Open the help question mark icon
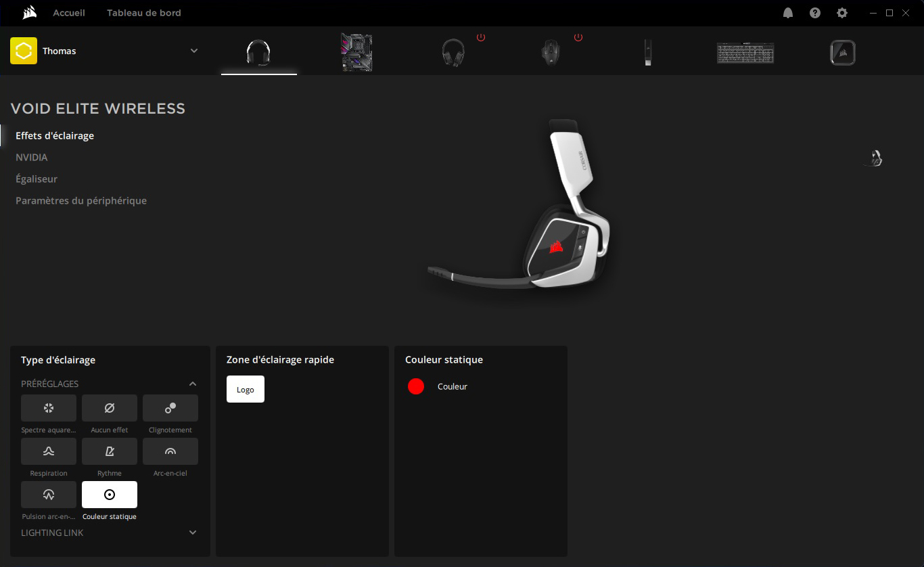924x567 pixels. pyautogui.click(x=815, y=13)
